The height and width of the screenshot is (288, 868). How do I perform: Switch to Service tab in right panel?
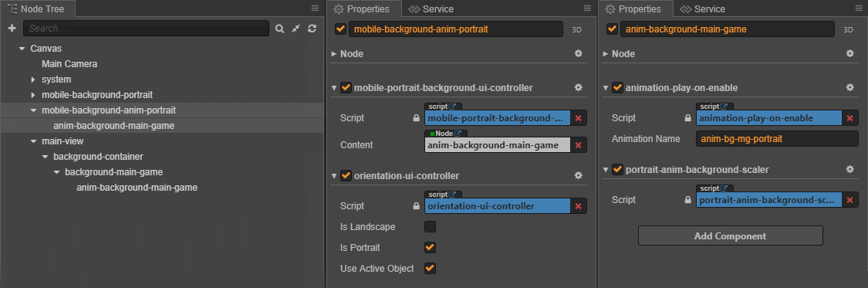tap(702, 8)
